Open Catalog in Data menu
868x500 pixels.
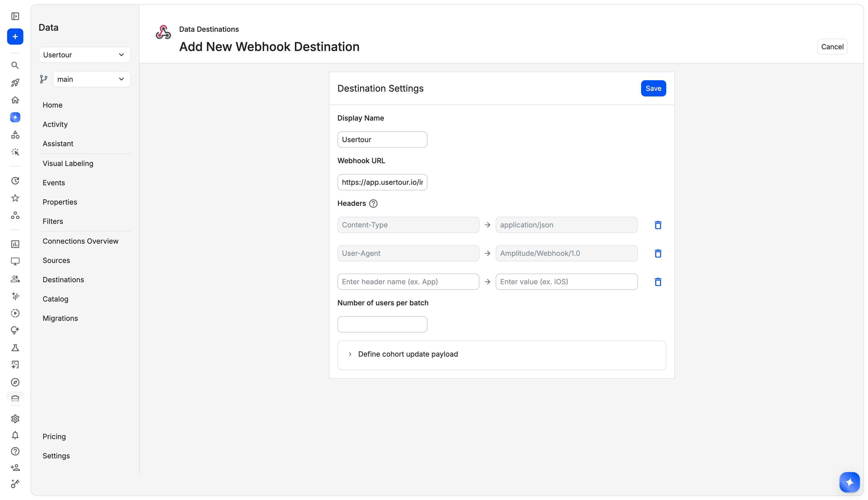point(55,299)
